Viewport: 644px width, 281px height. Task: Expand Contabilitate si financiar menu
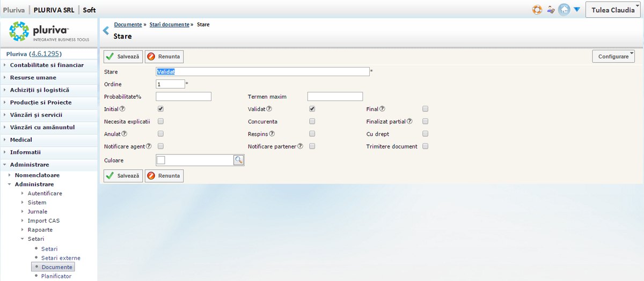pyautogui.click(x=47, y=65)
